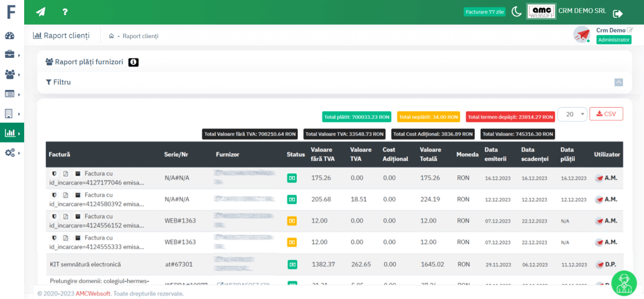The width and height of the screenshot is (644, 299).
Task: Open the Crm Demo user profile avatar
Action: [x=582, y=35]
